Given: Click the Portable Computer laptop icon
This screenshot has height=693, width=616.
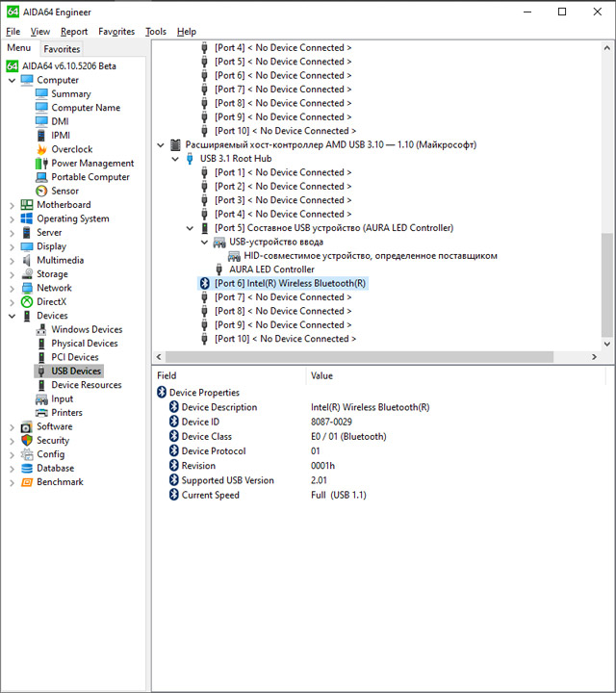Looking at the screenshot, I should pyautogui.click(x=41, y=177).
